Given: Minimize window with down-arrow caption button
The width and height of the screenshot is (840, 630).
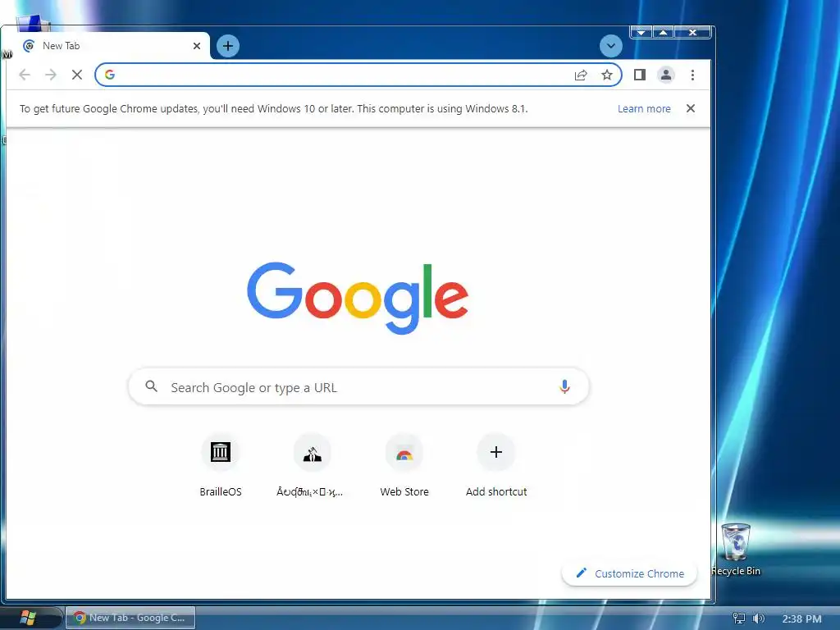Looking at the screenshot, I should [x=641, y=33].
